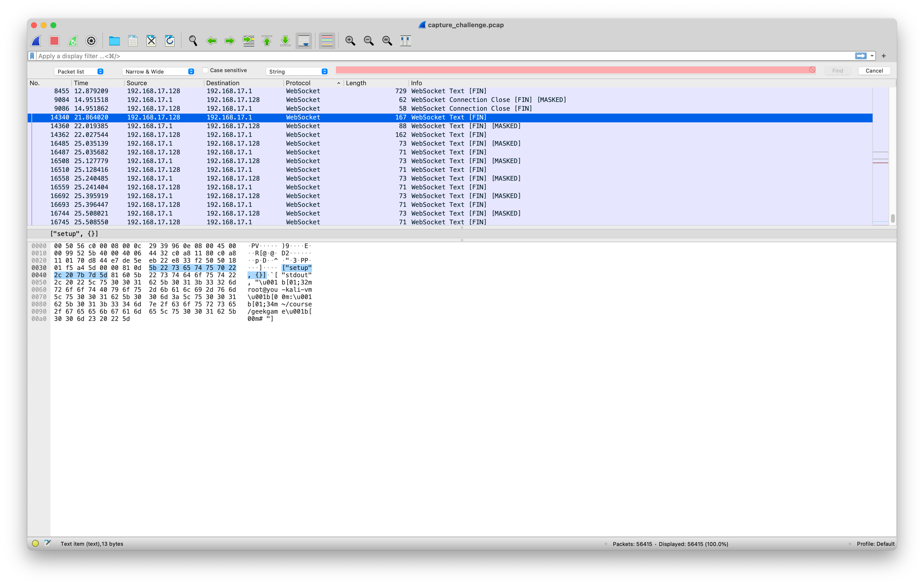Open capture file properties icon in status bar
The width and height of the screenshot is (924, 586).
coord(48,543)
